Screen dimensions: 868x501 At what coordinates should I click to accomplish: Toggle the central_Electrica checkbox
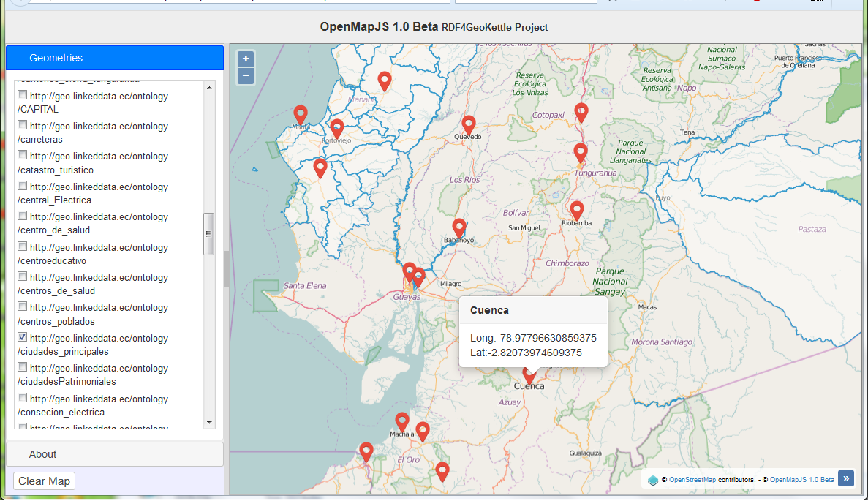pos(22,186)
